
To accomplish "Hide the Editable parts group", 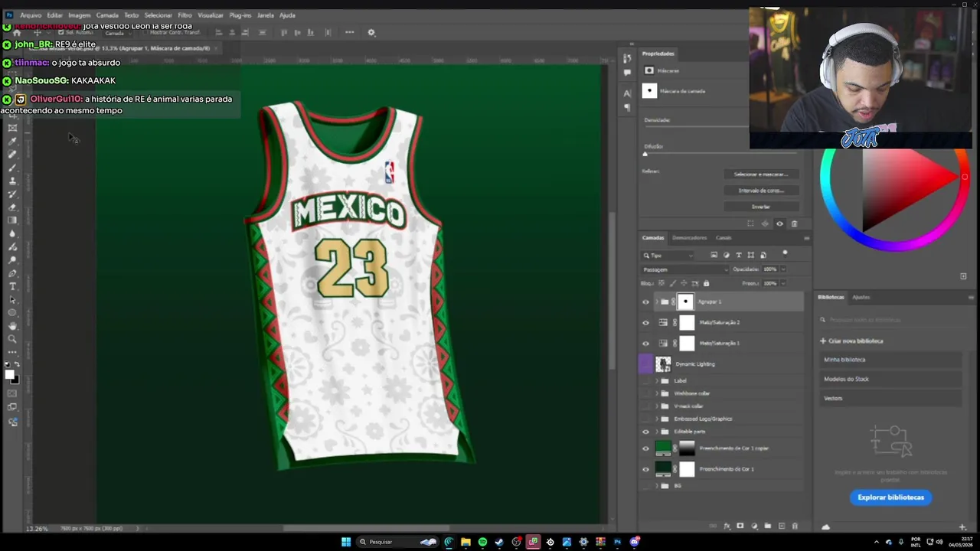I will pos(645,432).
